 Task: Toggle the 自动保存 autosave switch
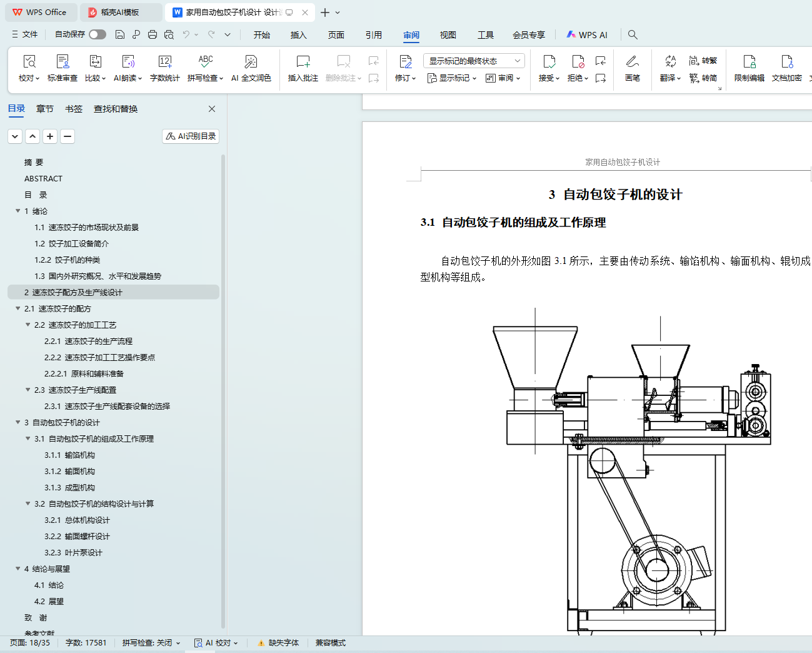coord(97,34)
